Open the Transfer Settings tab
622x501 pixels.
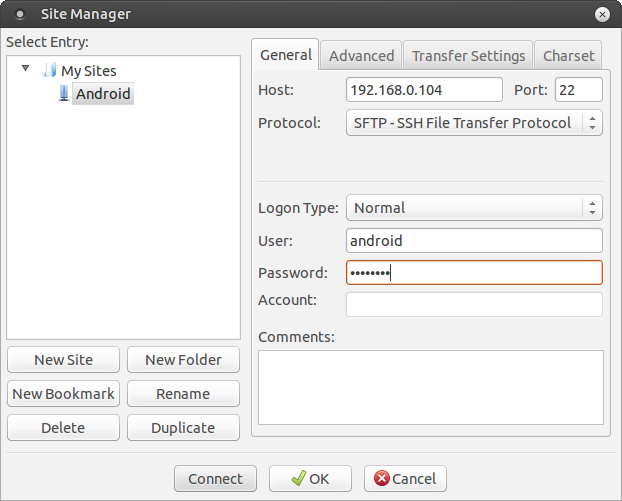point(468,56)
